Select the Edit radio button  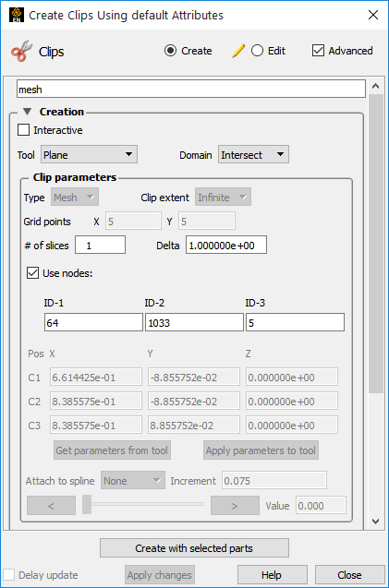(257, 51)
